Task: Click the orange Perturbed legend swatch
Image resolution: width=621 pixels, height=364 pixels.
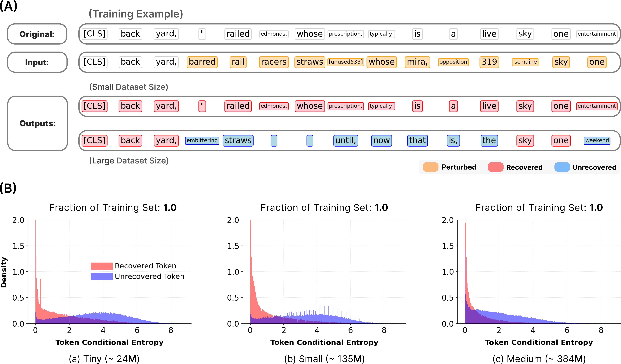Action: point(430,167)
